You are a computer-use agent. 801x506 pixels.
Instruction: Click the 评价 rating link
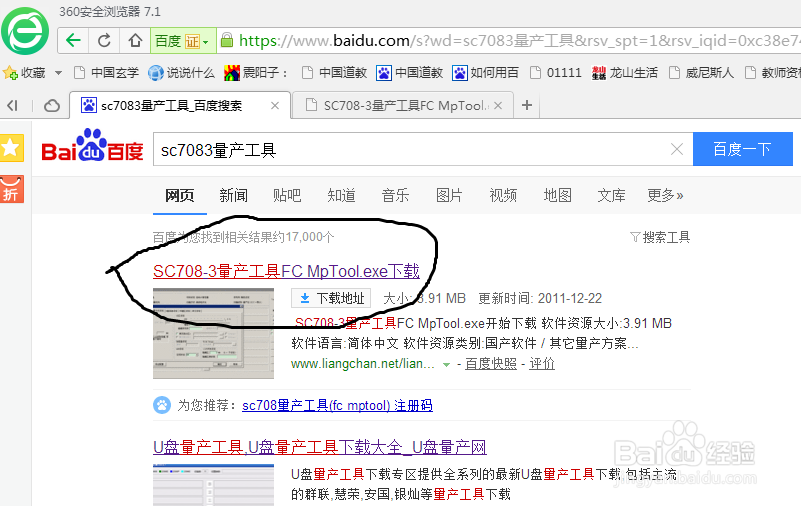coord(542,364)
